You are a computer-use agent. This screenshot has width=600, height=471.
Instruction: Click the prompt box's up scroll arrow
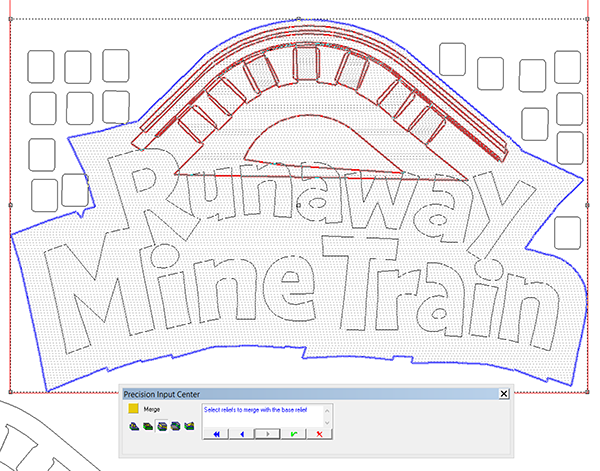(327, 411)
